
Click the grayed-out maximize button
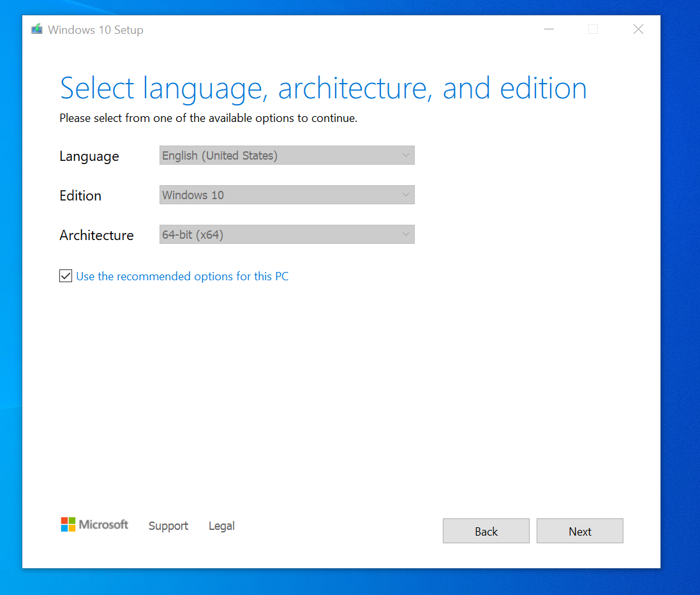tap(593, 29)
